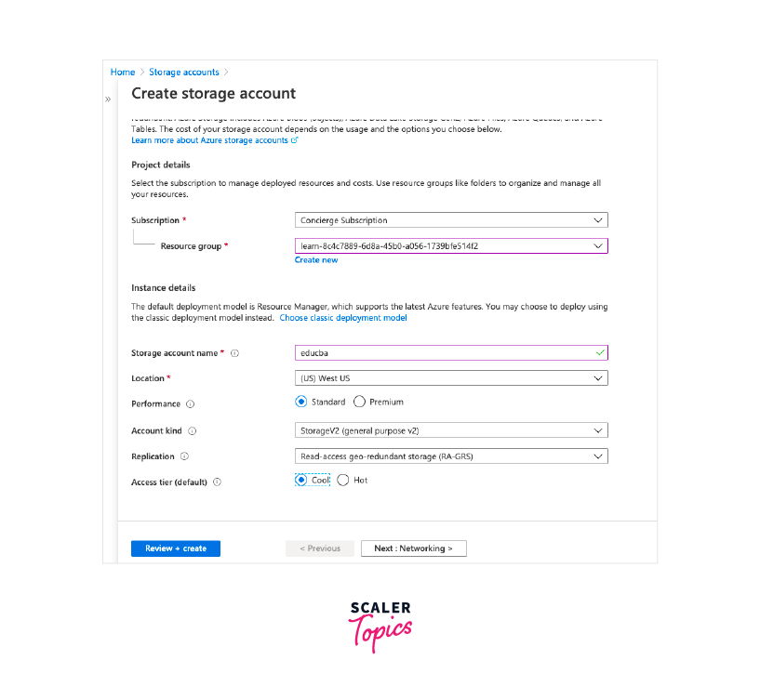Click the Access tier info icon
The height and width of the screenshot is (700, 760).
click(217, 482)
